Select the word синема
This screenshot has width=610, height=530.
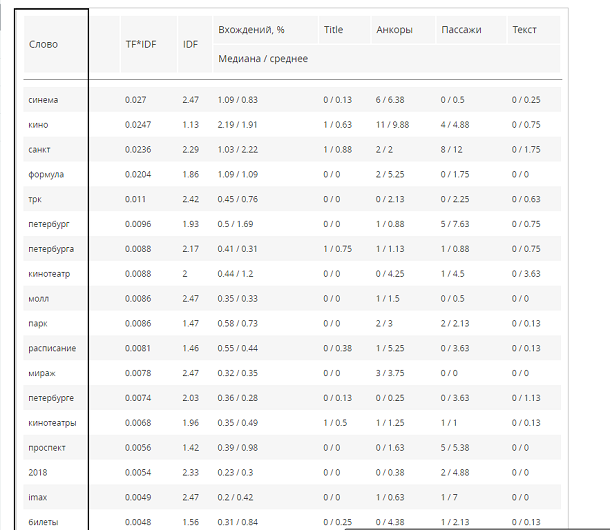click(43, 100)
